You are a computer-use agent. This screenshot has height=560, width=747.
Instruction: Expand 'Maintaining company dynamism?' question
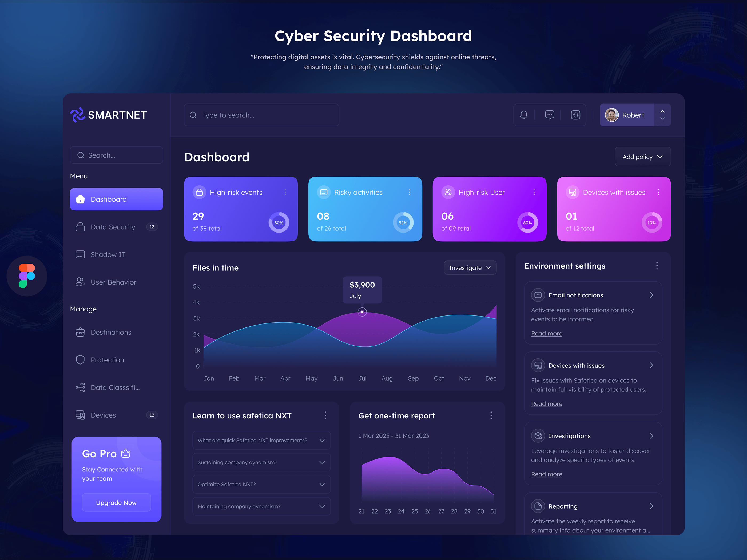(x=261, y=506)
